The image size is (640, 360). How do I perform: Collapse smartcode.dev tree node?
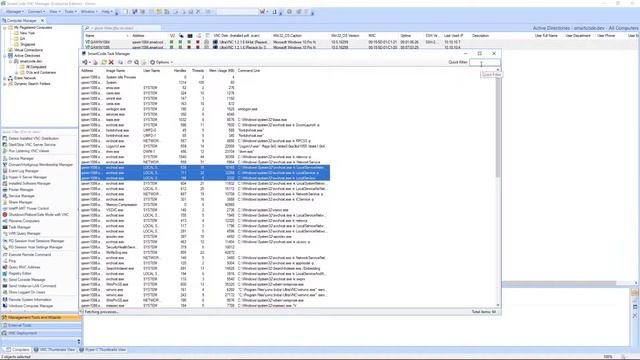tap(11, 61)
